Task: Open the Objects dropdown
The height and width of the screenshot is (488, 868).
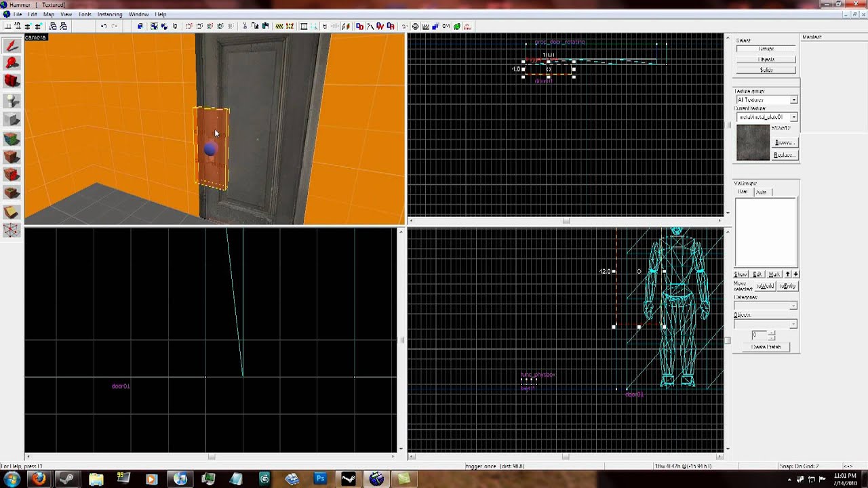Action: 766,324
